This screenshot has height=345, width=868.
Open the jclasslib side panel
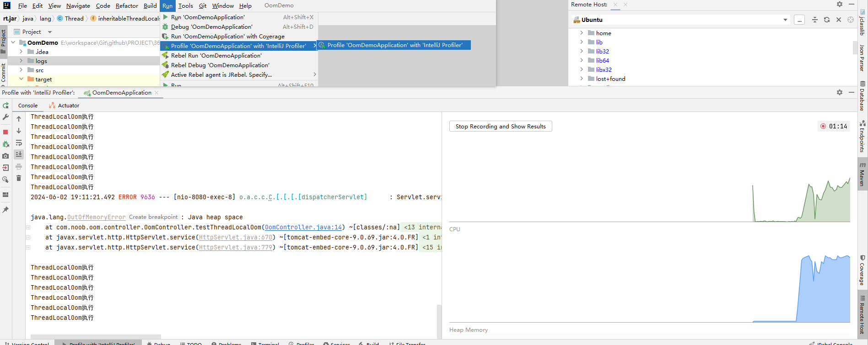(x=863, y=23)
